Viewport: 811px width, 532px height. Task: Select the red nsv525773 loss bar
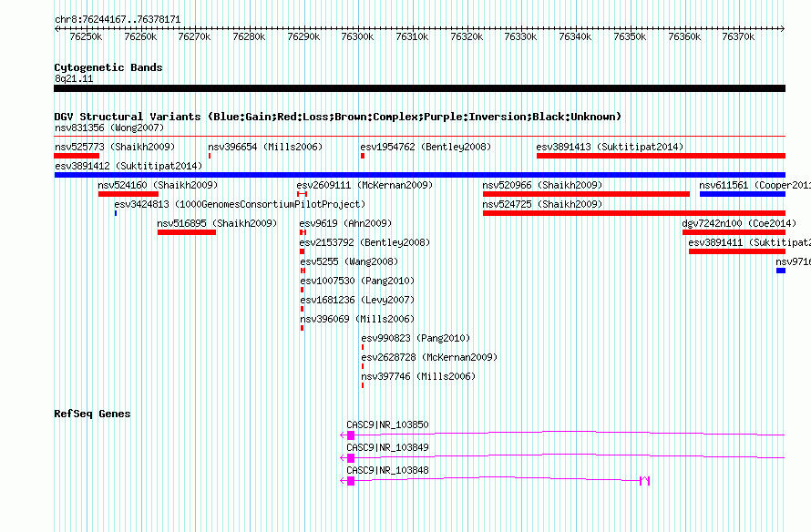pos(77,156)
